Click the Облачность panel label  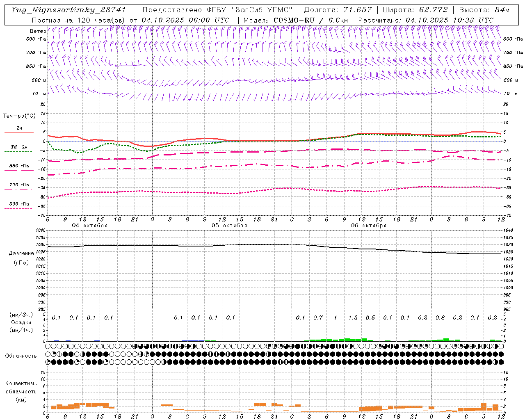tap(21, 356)
